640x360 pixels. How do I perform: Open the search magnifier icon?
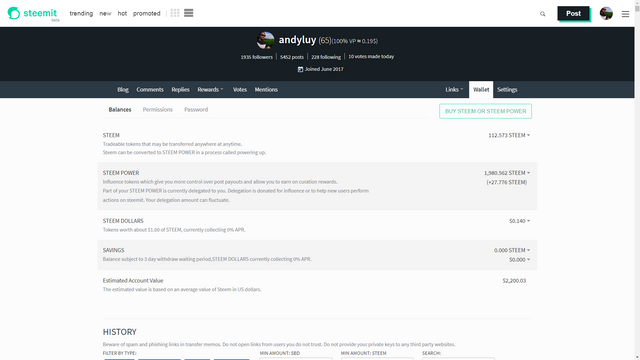542,14
